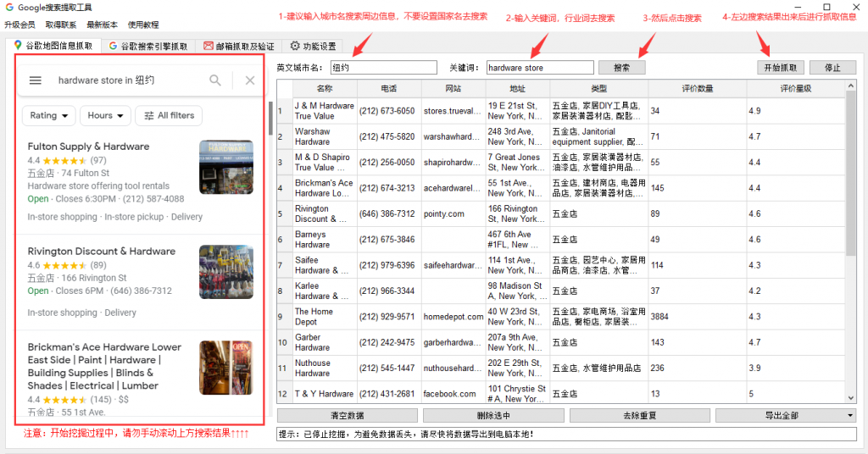Click the 地址 column header
This screenshot has height=454, width=868.
(518, 88)
